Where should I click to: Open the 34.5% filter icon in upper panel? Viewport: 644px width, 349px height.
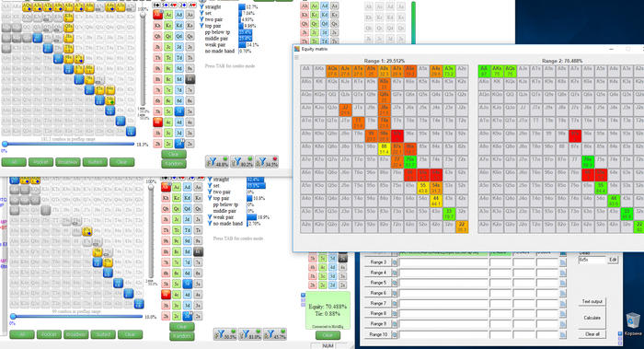pos(266,162)
